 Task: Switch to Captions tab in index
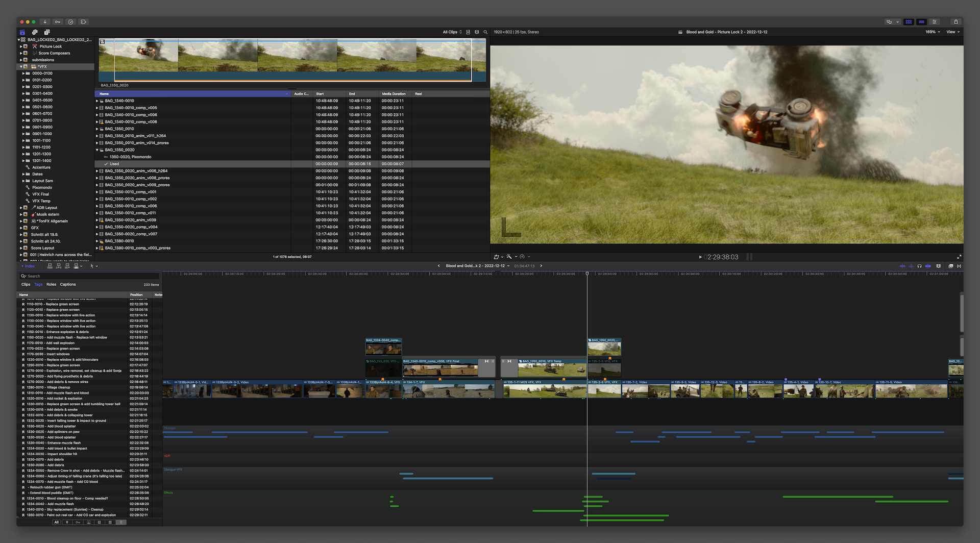(x=68, y=285)
